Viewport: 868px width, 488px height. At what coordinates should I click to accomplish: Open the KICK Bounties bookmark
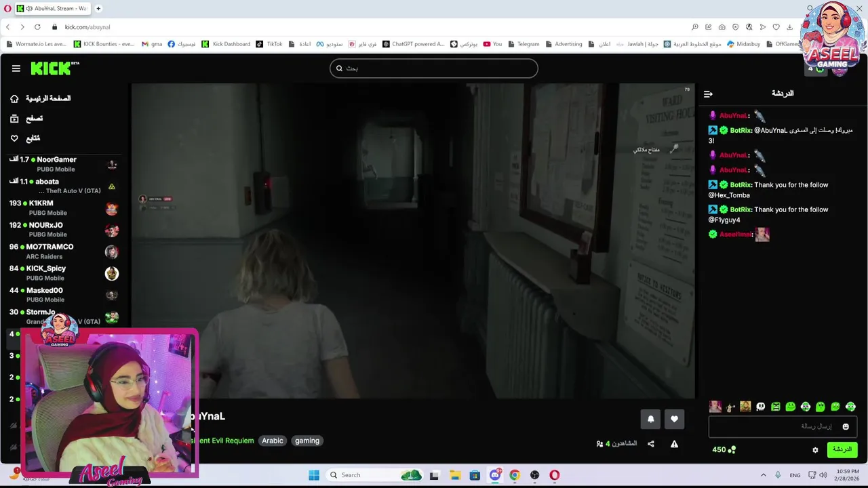[x=104, y=44]
